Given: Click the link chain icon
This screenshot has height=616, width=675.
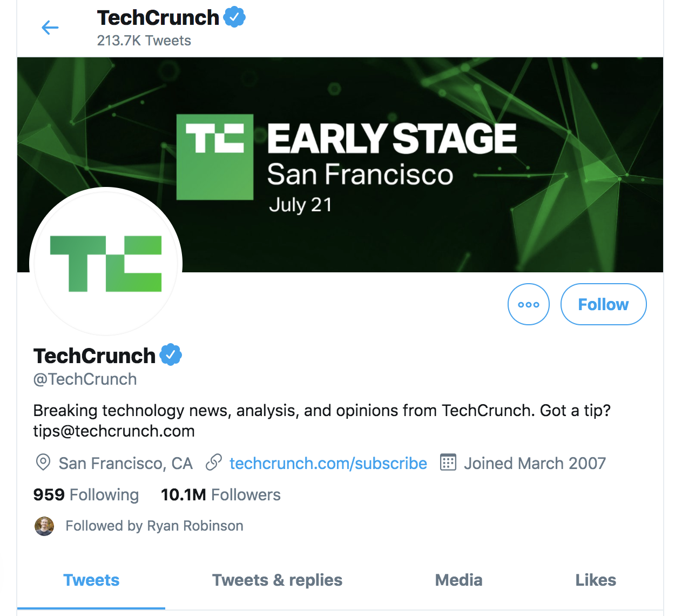Looking at the screenshot, I should [215, 463].
